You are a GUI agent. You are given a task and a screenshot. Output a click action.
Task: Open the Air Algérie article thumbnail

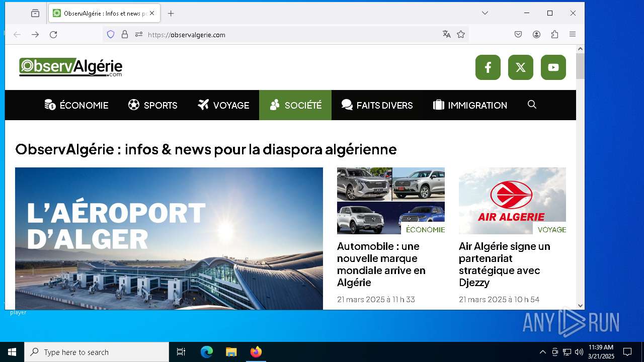click(x=512, y=201)
